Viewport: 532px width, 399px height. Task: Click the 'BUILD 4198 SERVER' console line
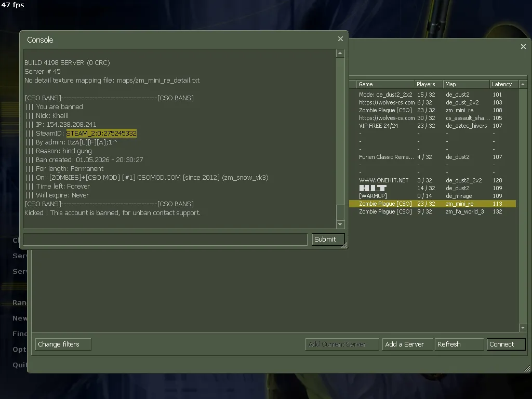(x=67, y=63)
